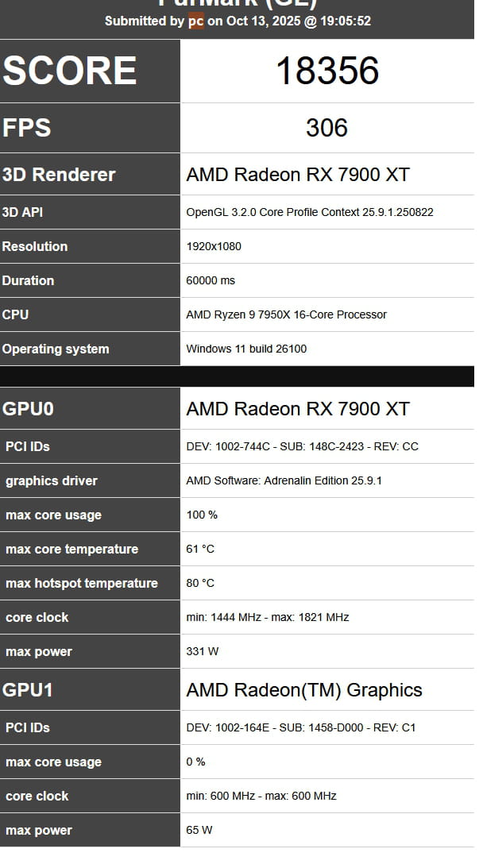
Task: Click the GPU1 section header
Action: 29,689
